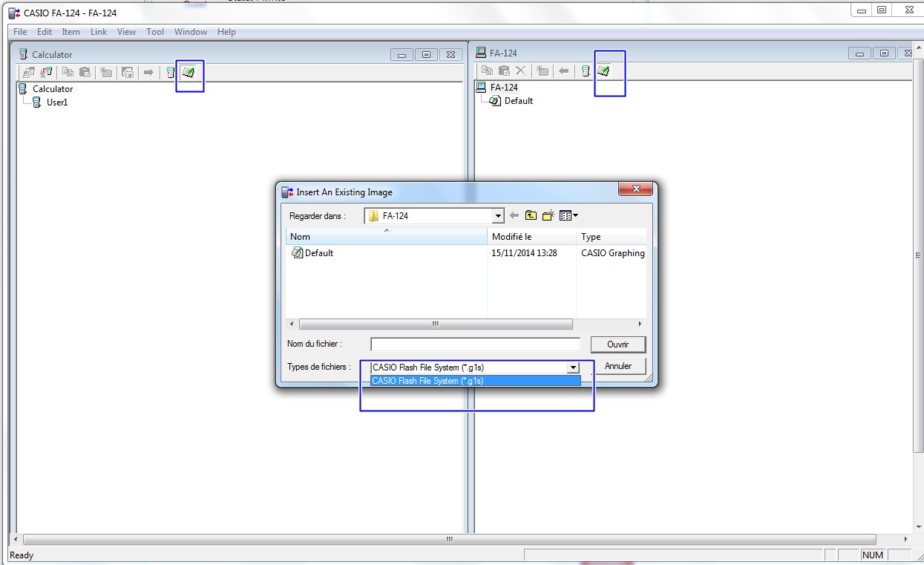Create a new folder in the dialog
This screenshot has height=565, width=924.
click(548, 215)
